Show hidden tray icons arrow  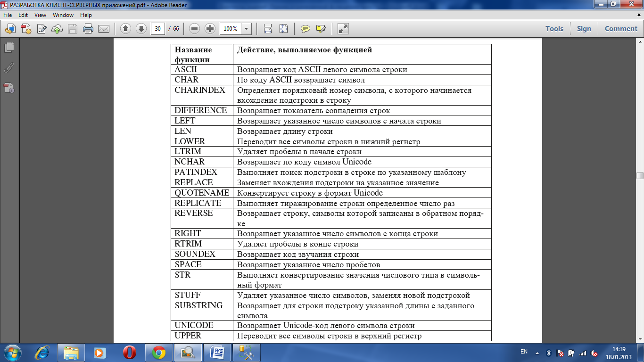click(537, 352)
